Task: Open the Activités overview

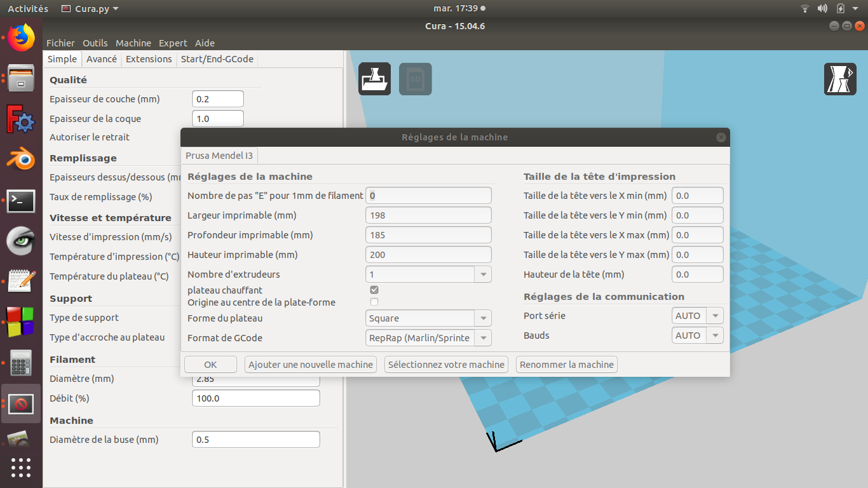Action: coord(28,9)
